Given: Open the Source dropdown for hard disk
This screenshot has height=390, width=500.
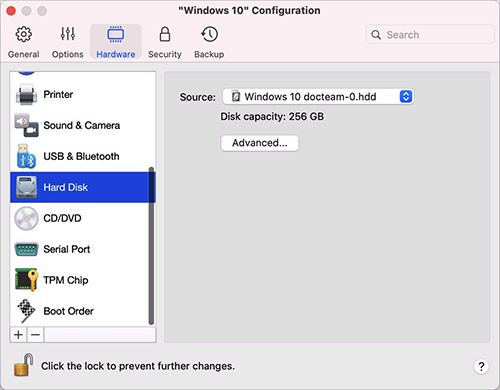Looking at the screenshot, I should (x=318, y=97).
